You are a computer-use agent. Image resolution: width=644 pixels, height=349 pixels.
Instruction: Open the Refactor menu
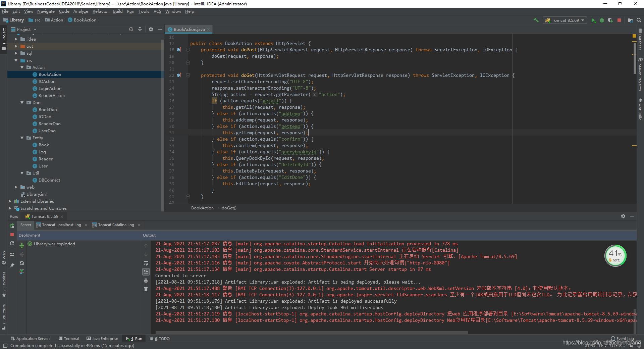point(101,11)
